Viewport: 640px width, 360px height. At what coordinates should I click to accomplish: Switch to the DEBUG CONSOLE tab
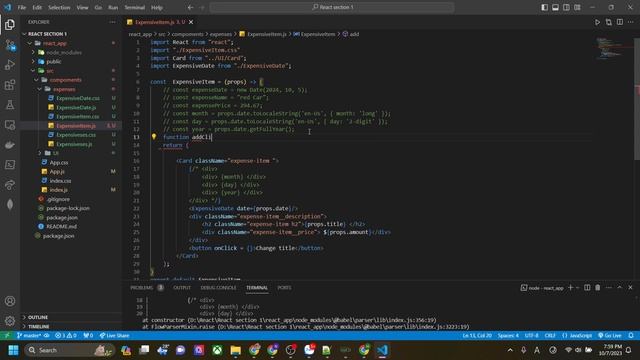[x=218, y=288]
